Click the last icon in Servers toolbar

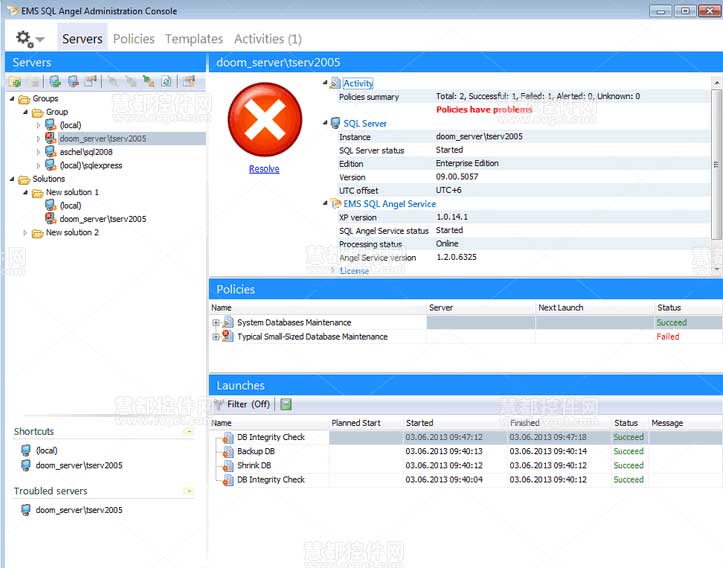tap(189, 82)
